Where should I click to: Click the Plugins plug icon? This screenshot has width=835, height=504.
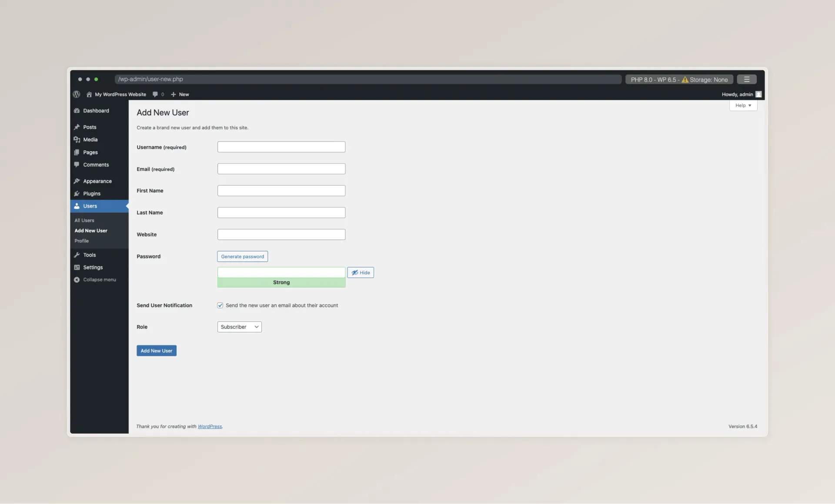point(77,194)
